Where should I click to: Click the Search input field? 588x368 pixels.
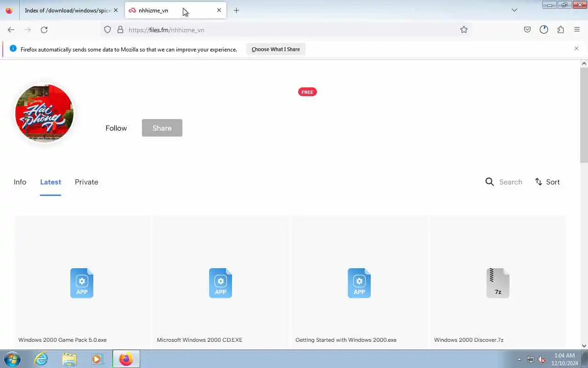point(511,182)
